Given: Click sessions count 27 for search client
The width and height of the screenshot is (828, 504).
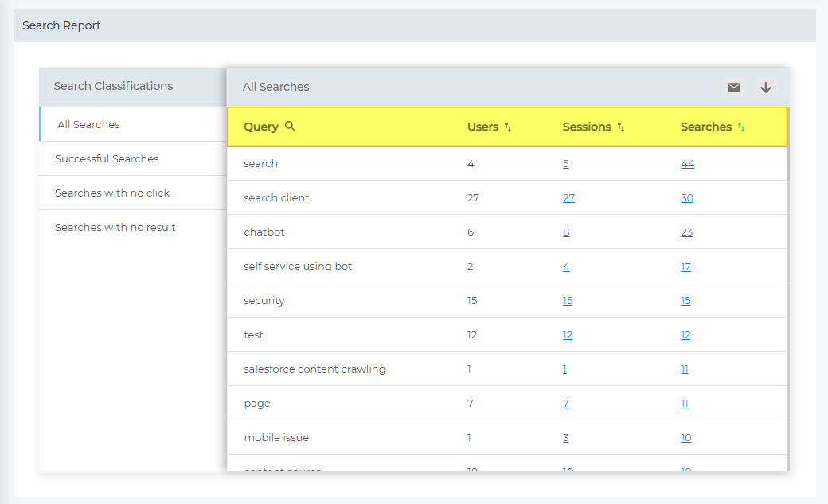Looking at the screenshot, I should pyautogui.click(x=568, y=198).
